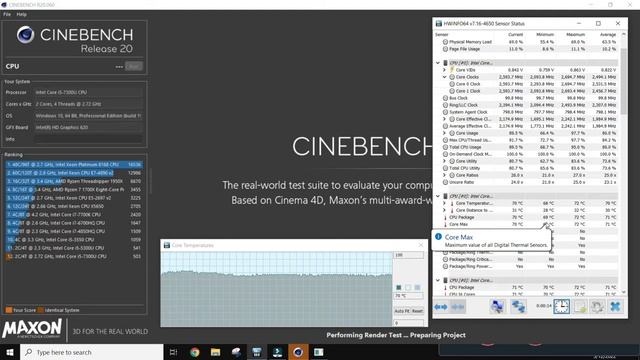Image resolution: width=640 pixels, height=360 pixels.
Task: Click the Info input field under Your System
Action: pyautogui.click(x=89, y=139)
